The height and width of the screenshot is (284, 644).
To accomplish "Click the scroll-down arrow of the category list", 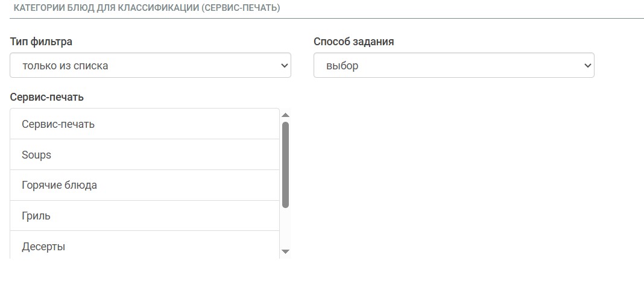I will pos(286,251).
